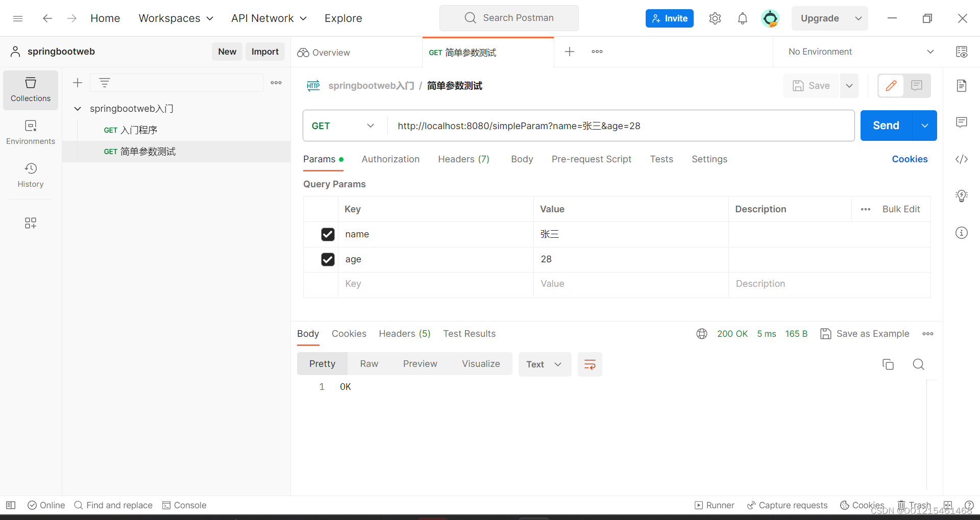Open request info icon
This screenshot has width=980, height=520.
coord(962,233)
